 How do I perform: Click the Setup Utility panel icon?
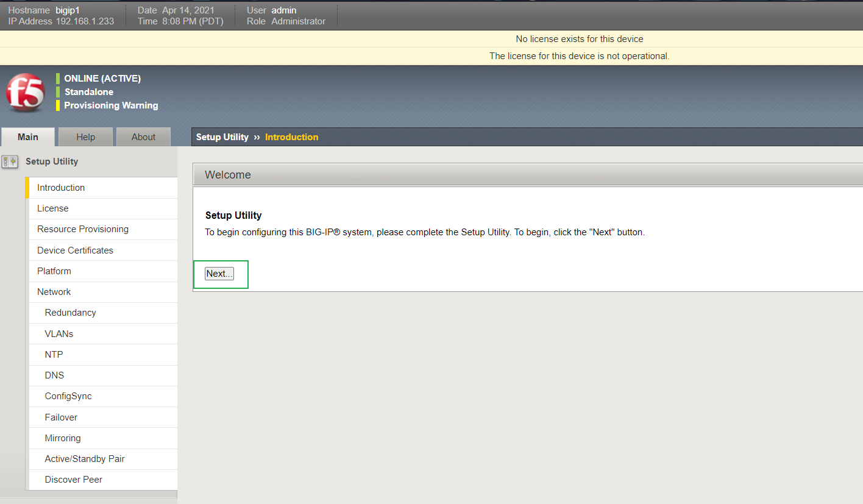pos(10,161)
